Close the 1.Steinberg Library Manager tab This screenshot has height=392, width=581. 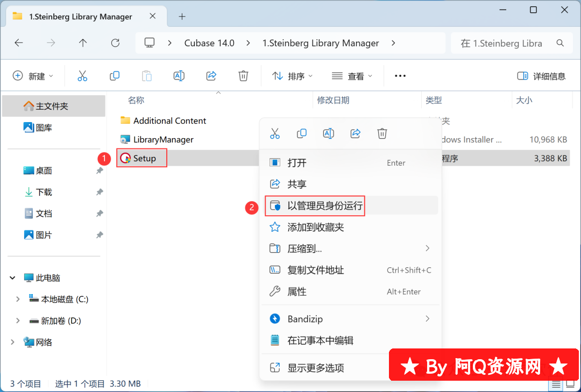153,16
